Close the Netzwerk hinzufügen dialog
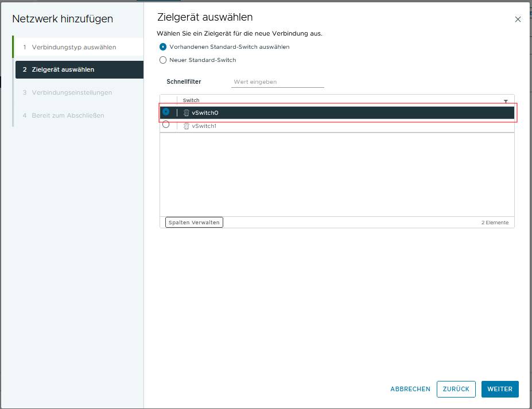This screenshot has height=409, width=532. click(x=518, y=20)
